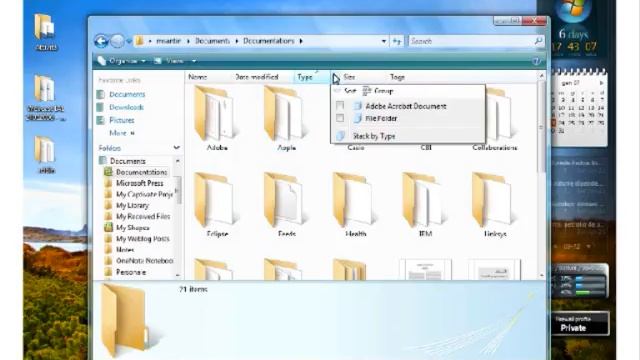Click the Views toolbar button

(x=170, y=61)
